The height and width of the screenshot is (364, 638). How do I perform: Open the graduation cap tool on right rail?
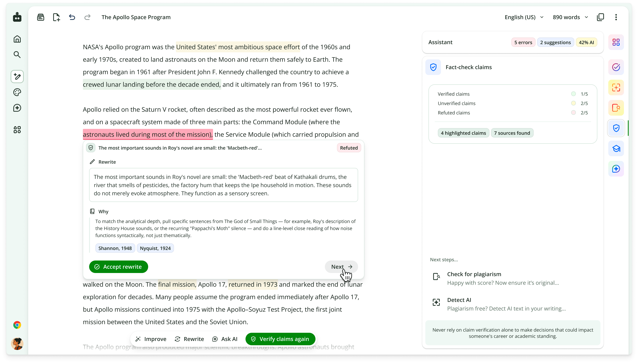[x=616, y=149]
